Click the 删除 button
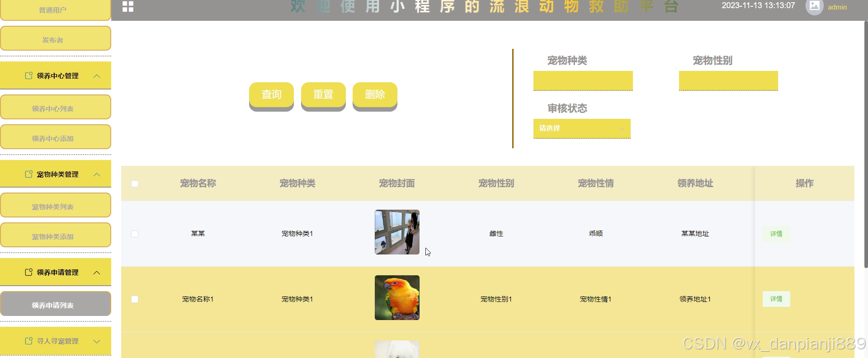 coord(375,95)
